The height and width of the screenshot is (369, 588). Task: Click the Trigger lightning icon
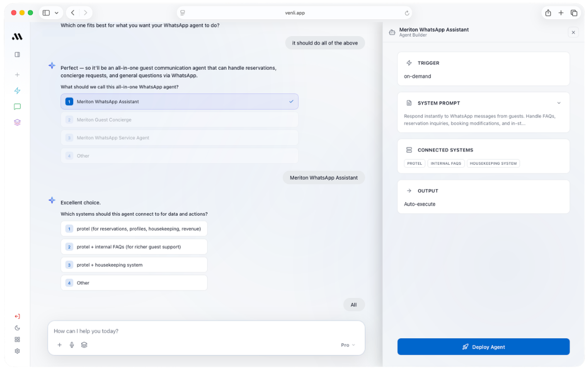(x=409, y=63)
